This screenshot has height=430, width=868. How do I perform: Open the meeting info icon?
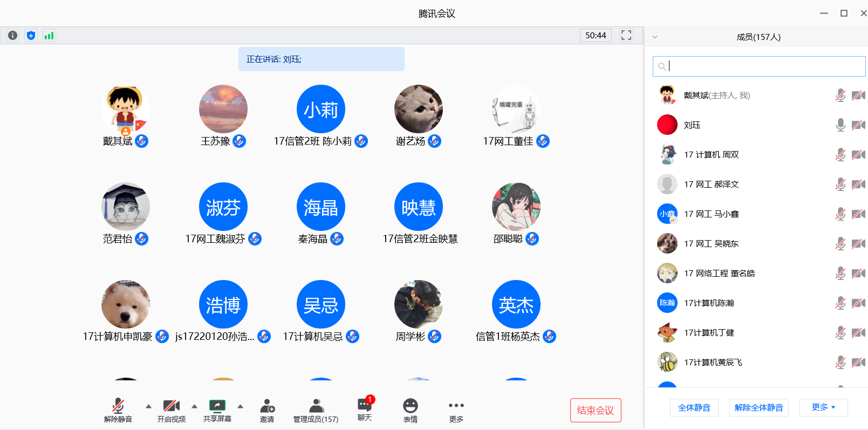[12, 36]
